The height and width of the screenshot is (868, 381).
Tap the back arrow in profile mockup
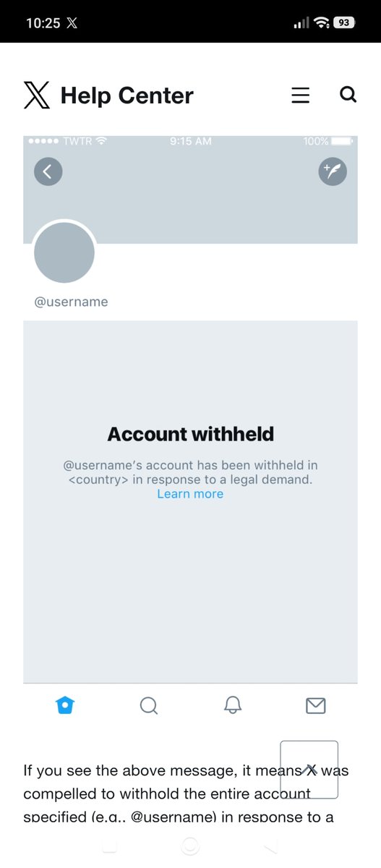(48, 171)
